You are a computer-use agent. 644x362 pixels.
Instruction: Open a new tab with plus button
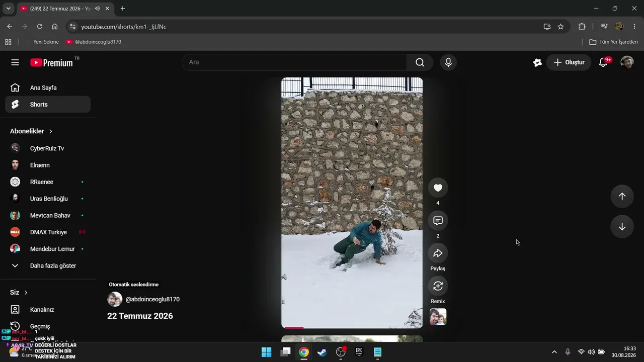click(x=122, y=9)
